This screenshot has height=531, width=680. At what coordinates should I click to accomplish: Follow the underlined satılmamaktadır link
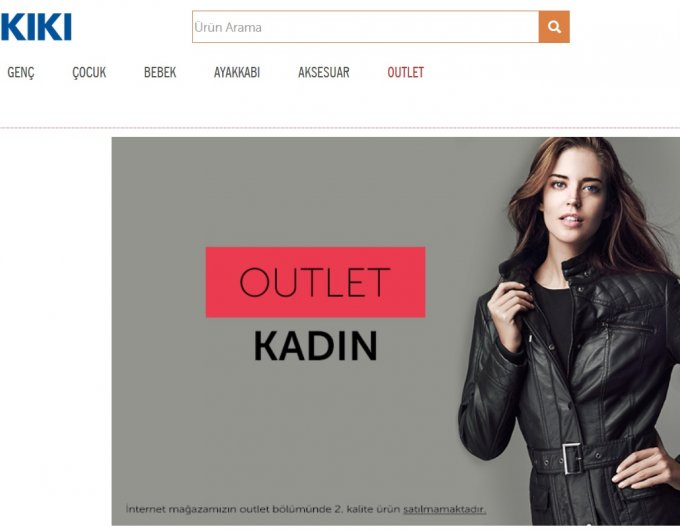445,509
